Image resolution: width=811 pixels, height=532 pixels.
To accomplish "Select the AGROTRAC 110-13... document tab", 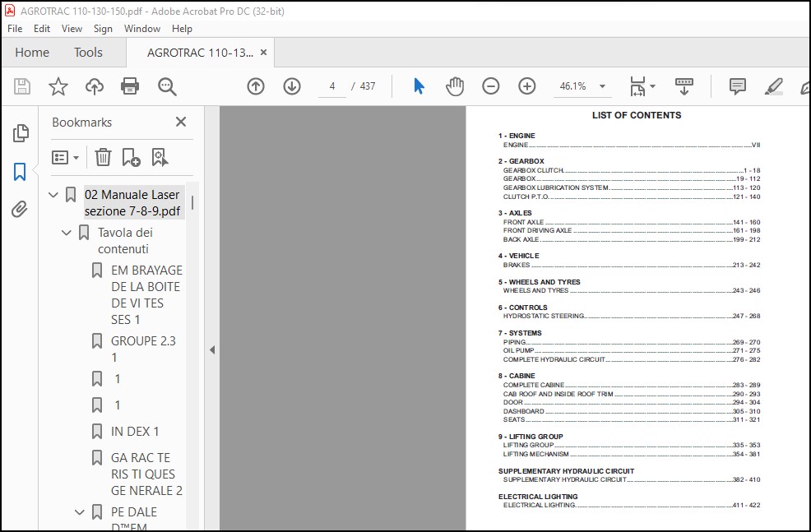I will click(200, 53).
